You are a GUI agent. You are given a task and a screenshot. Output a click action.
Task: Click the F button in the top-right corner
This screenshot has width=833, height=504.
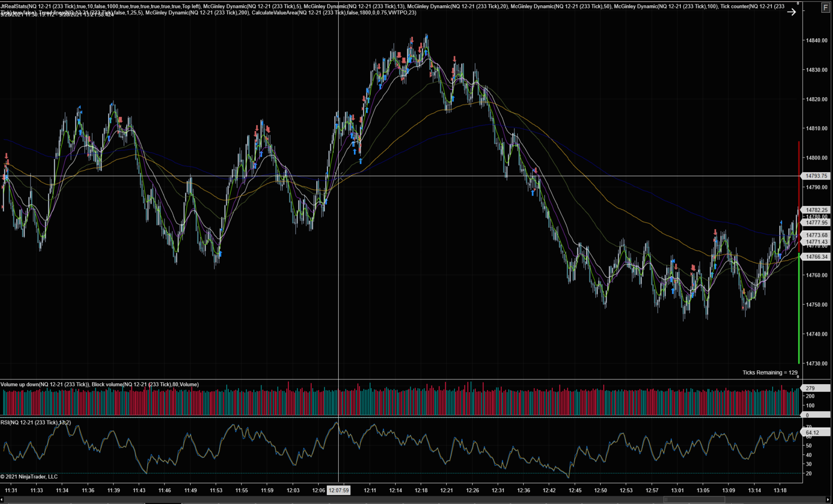tap(825, 8)
